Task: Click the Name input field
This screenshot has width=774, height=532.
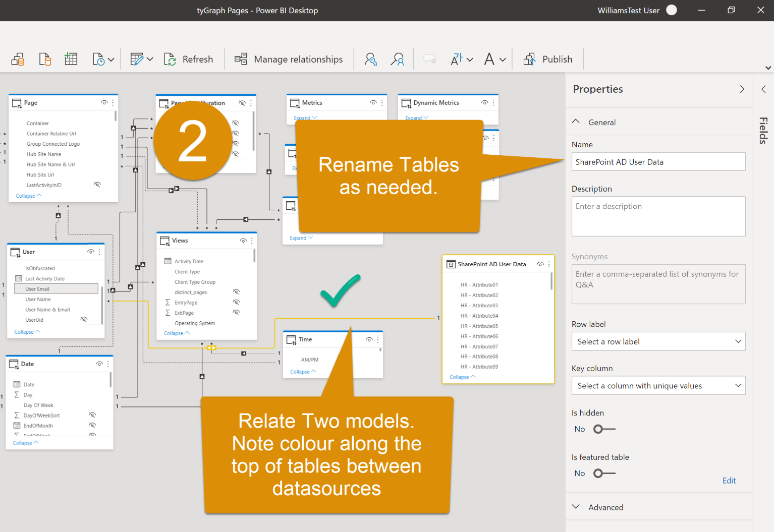Action: 658,162
